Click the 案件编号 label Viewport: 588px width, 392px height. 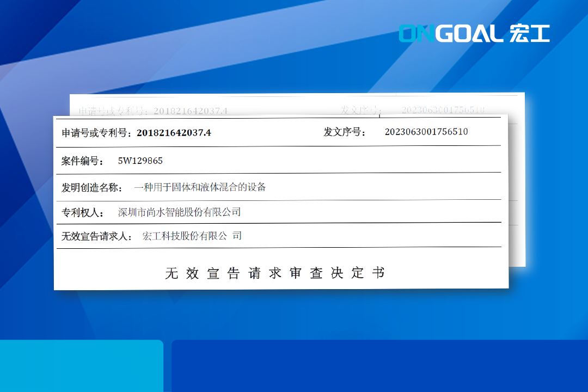click(83, 161)
